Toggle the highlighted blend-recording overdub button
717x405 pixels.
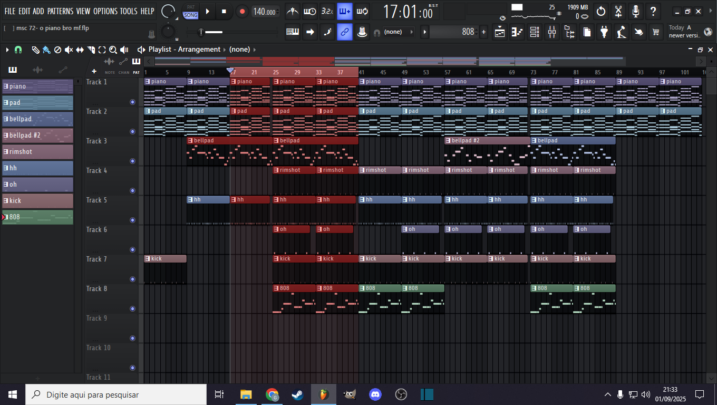[344, 11]
